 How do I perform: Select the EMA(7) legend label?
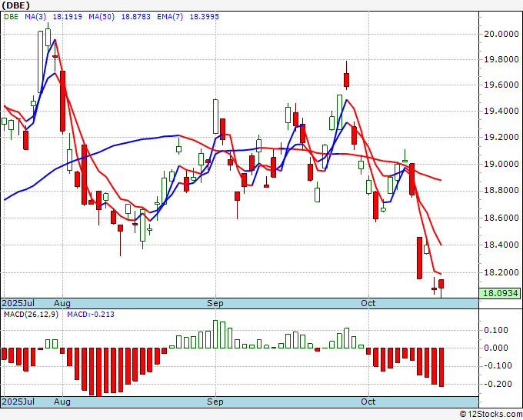170,17
